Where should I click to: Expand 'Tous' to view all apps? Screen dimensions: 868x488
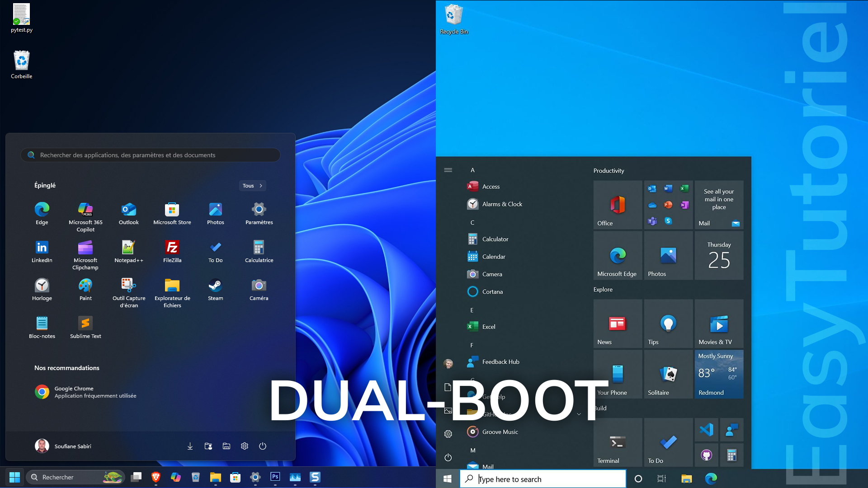click(252, 185)
